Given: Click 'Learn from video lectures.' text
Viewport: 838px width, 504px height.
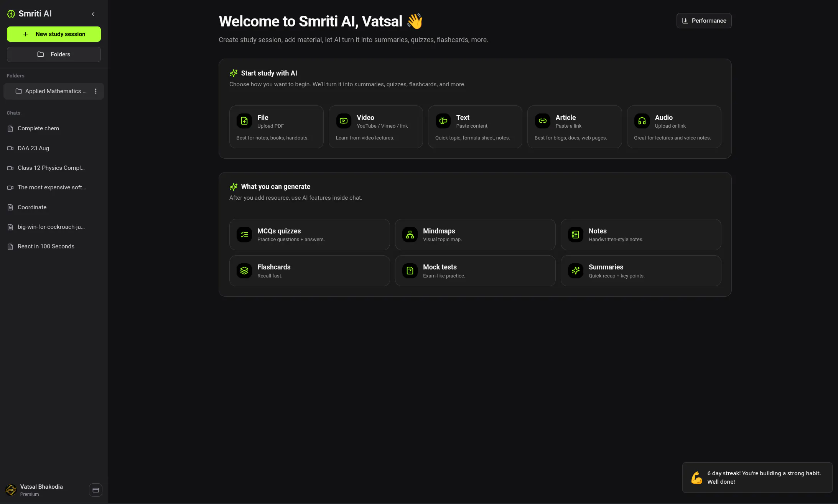Looking at the screenshot, I should tap(365, 138).
